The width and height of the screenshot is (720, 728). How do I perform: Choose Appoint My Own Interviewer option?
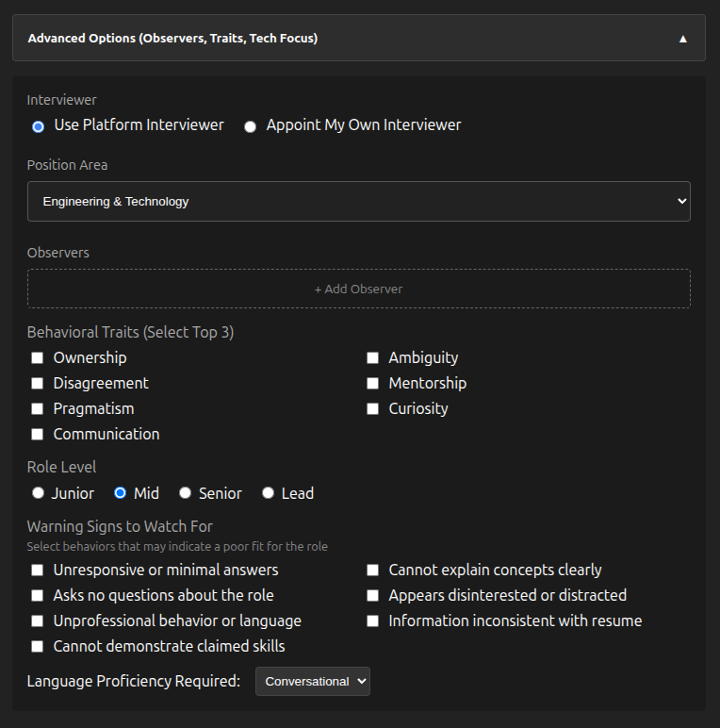(250, 126)
